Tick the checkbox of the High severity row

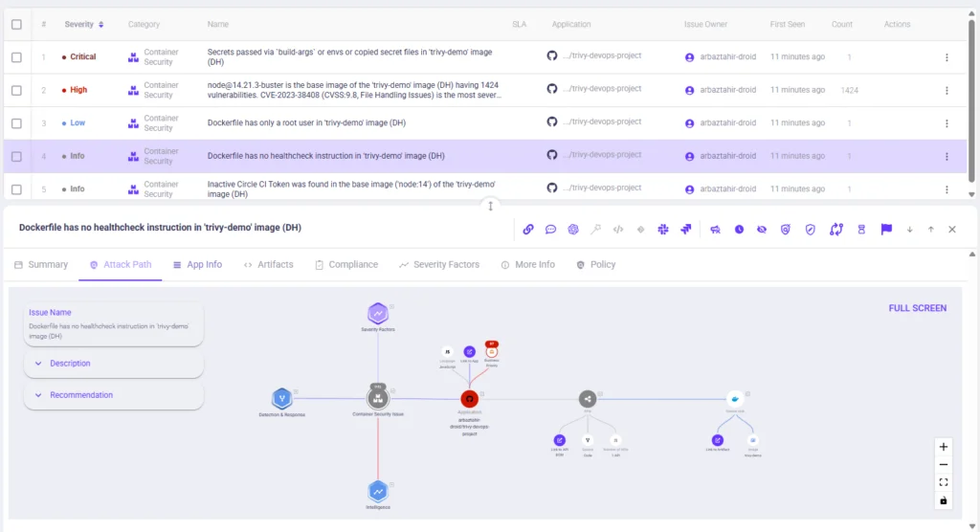(x=17, y=90)
